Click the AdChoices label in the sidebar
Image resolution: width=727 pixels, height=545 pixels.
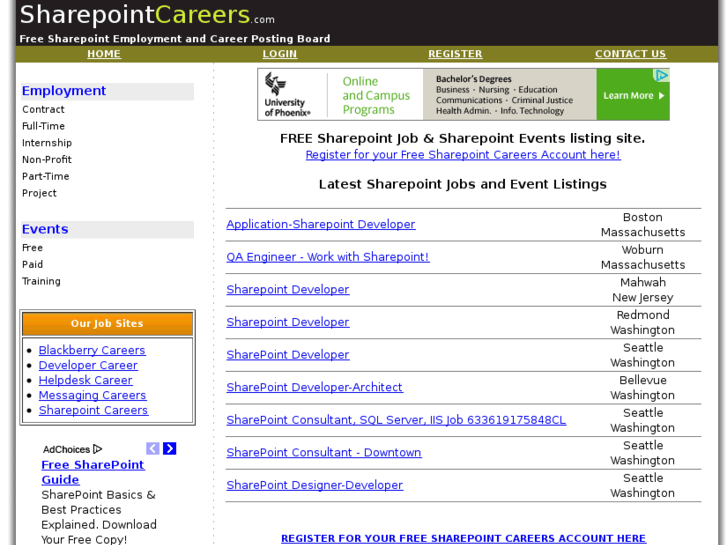click(x=72, y=449)
